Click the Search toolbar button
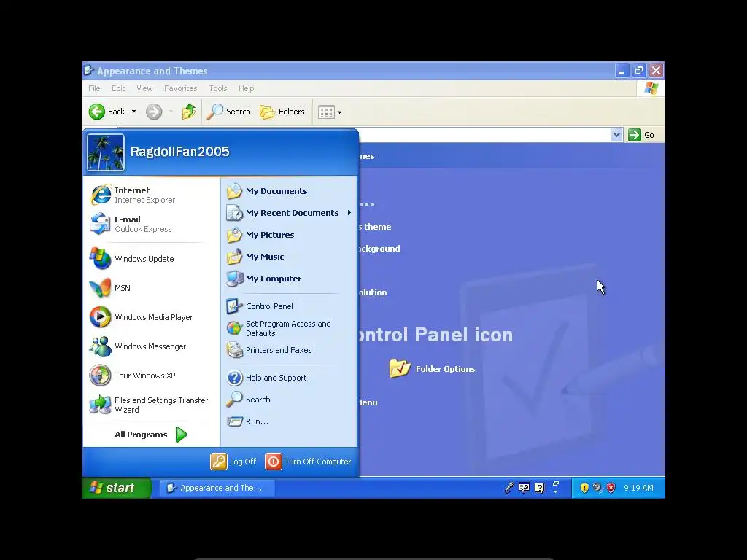This screenshot has height=560, width=747. pos(228,112)
